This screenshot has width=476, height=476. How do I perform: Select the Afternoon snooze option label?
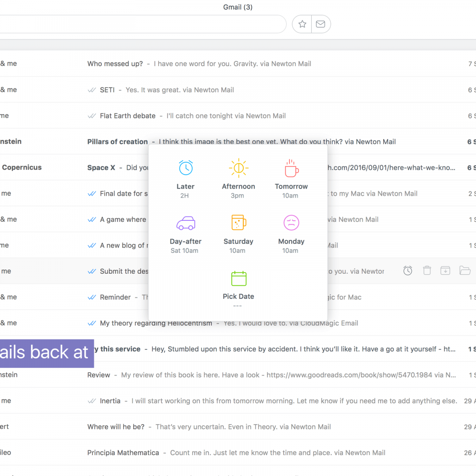coord(238,187)
